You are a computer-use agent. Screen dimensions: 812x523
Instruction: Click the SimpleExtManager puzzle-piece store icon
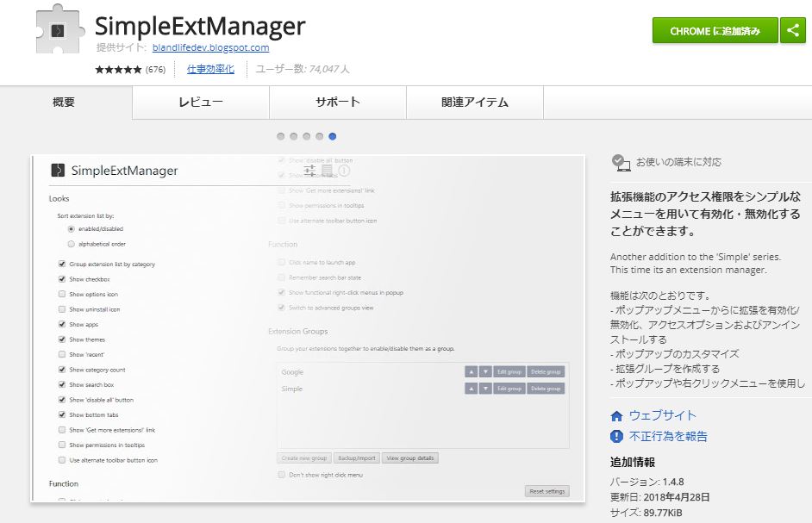coord(59,29)
